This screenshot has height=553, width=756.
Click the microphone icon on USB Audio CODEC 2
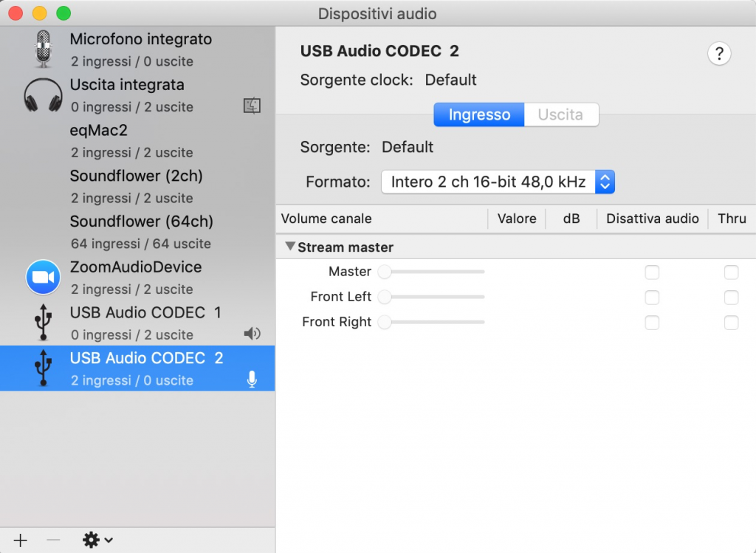point(252,379)
